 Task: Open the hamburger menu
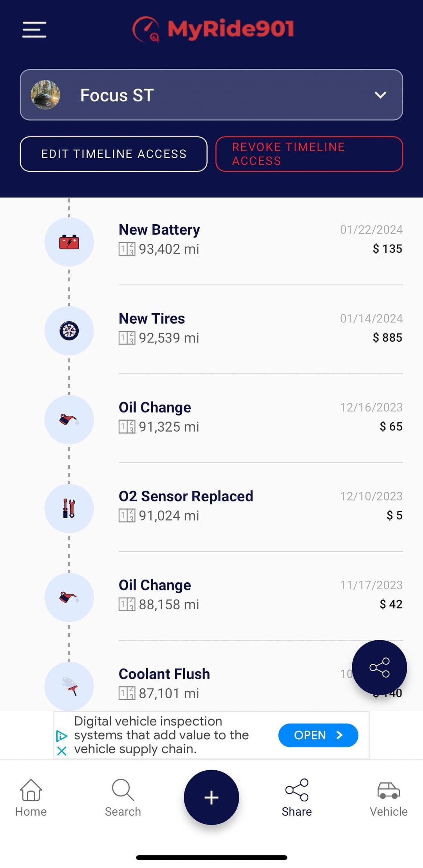[x=34, y=30]
